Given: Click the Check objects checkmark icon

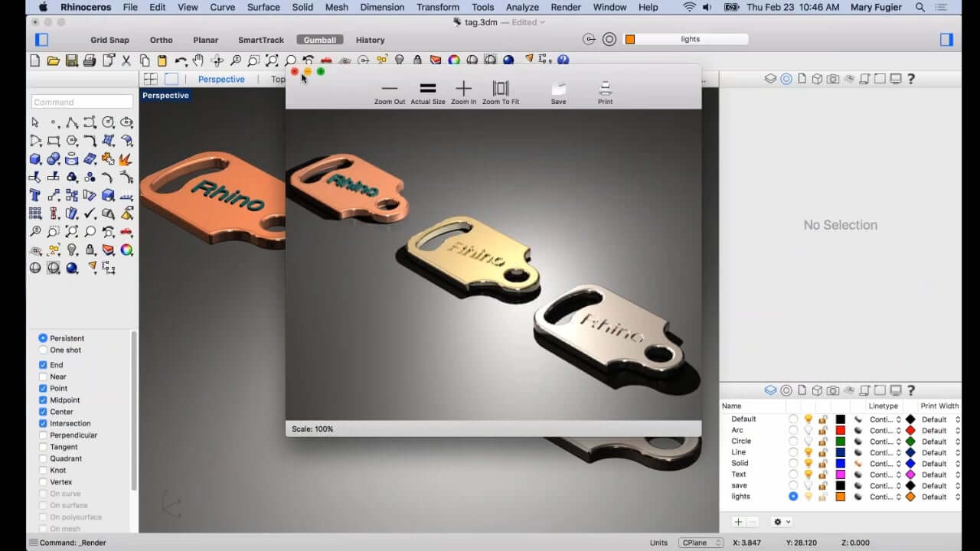Looking at the screenshot, I should (90, 214).
